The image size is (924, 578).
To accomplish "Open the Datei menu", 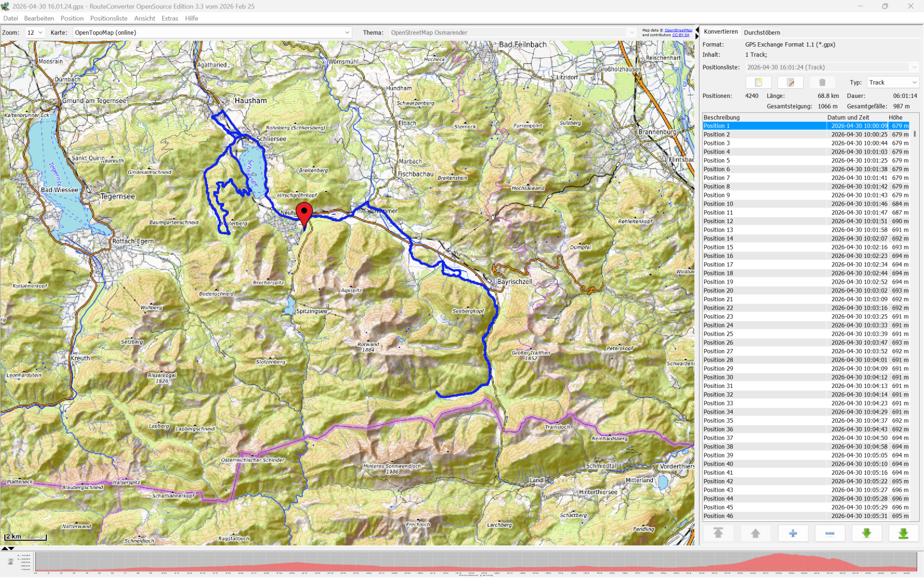I will click(x=11, y=18).
